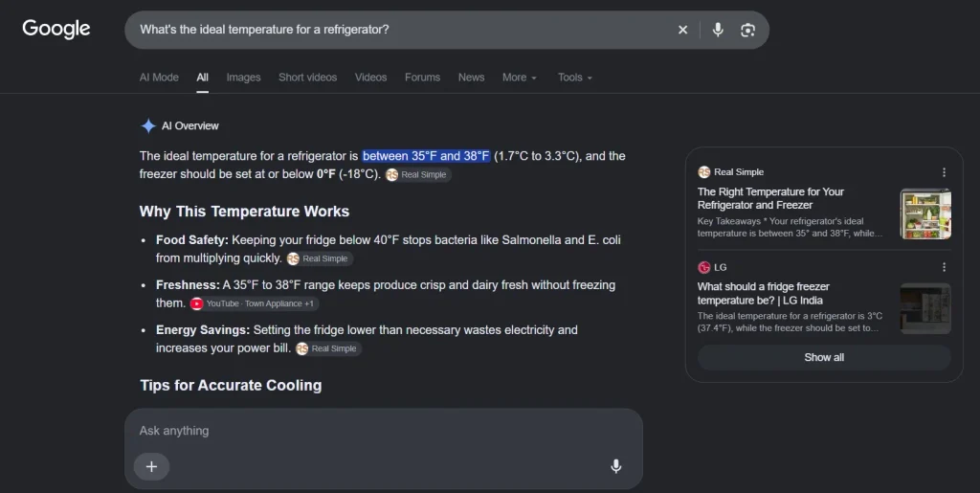Screen dimensions: 980x493
Task: Click the LG logo in sidebar card
Action: pos(704,267)
